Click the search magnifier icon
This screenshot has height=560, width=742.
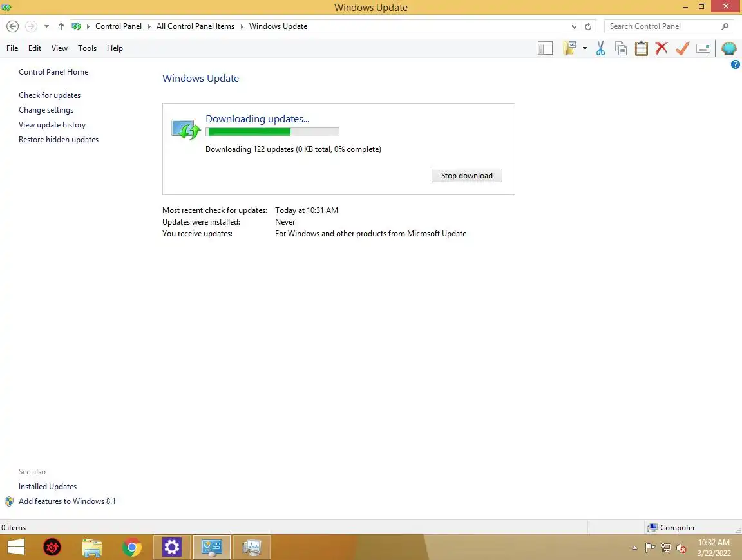coord(725,26)
